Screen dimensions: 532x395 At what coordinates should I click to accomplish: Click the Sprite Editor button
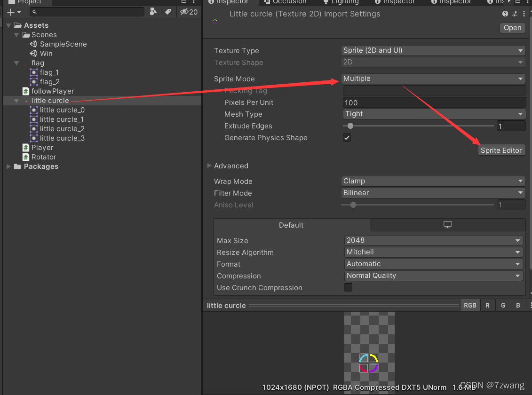(501, 150)
